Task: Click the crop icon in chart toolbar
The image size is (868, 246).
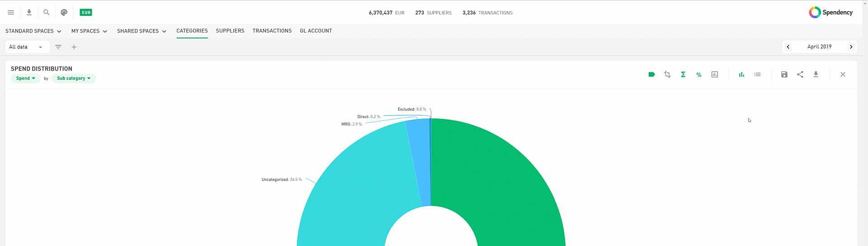Action: pos(667,75)
